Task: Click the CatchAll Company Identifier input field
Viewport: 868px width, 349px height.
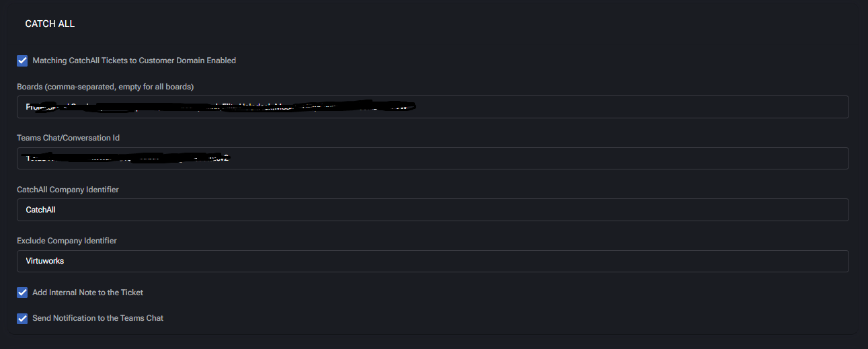Action: tap(432, 210)
